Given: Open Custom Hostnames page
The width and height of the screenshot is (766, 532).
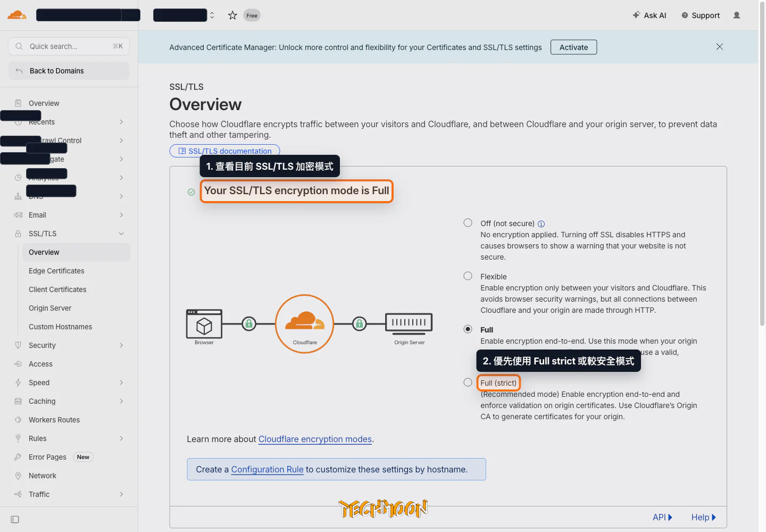Looking at the screenshot, I should pyautogui.click(x=60, y=327).
